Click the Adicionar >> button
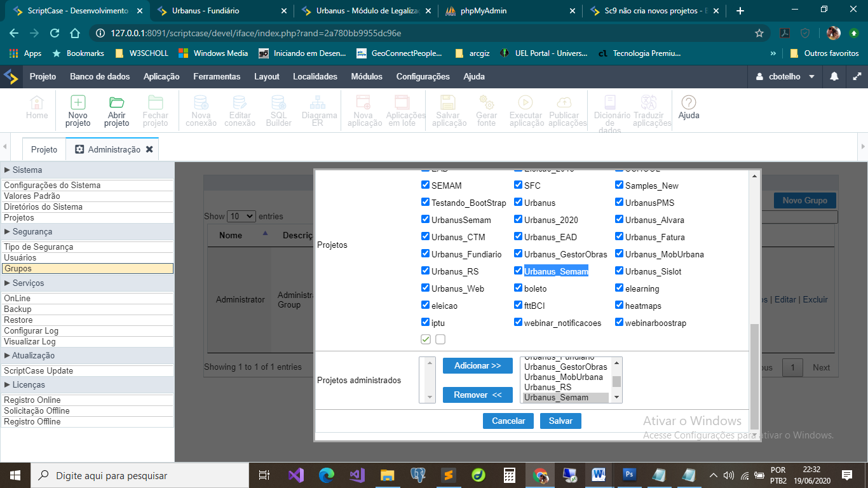The height and width of the screenshot is (488, 868). coord(477,366)
